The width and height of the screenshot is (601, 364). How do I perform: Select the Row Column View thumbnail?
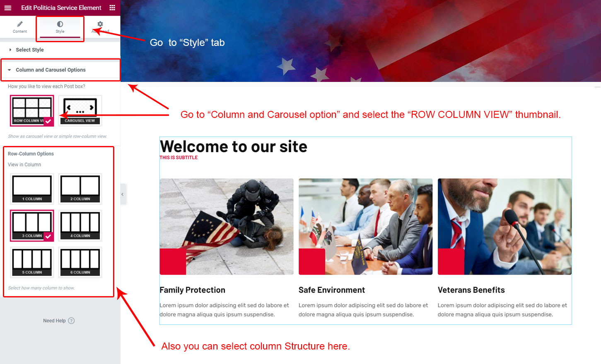(x=32, y=110)
